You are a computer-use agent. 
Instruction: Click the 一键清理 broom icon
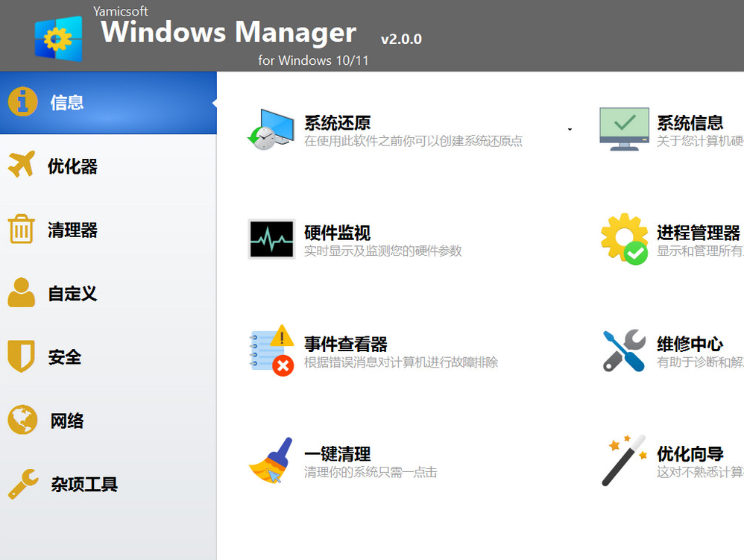[x=271, y=460]
